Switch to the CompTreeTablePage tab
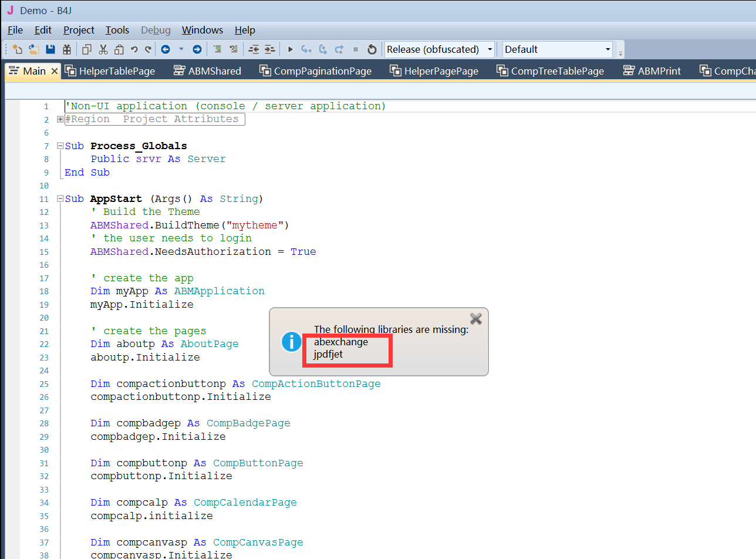756x559 pixels. tap(551, 71)
